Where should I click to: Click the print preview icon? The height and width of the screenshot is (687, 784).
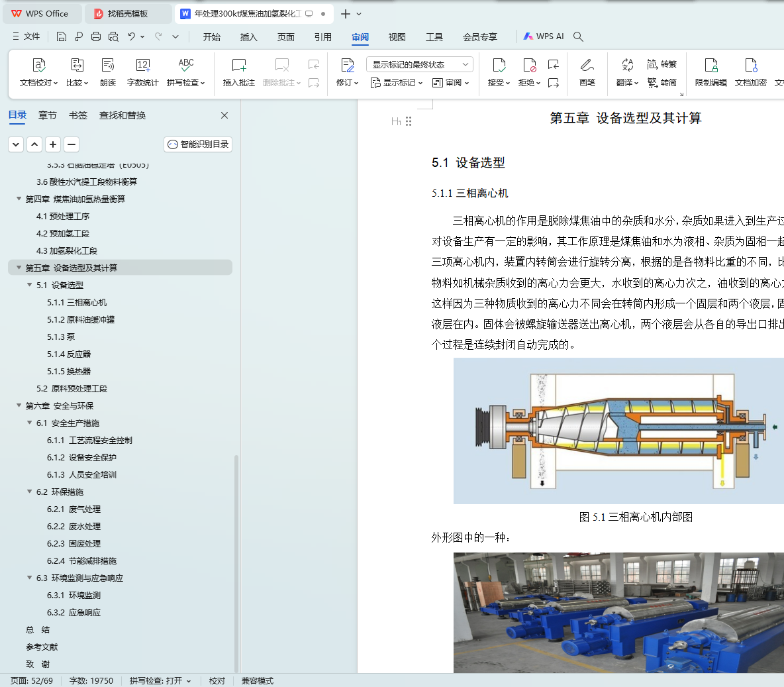coord(113,36)
